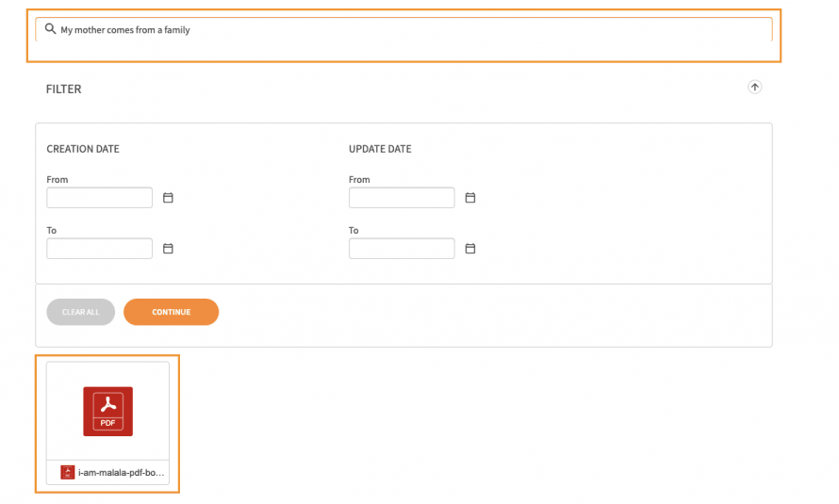
Task: Collapse the Filter section with the arrow
Action: [754, 87]
